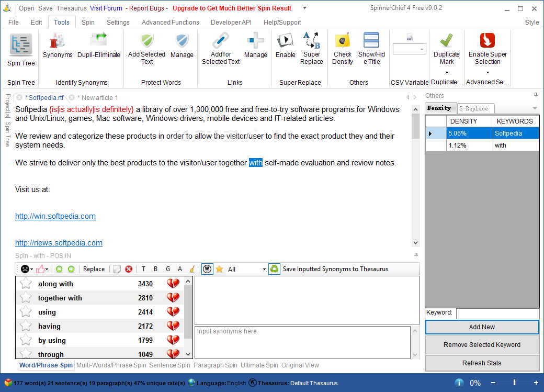Viewport: 544px width, 392px height.
Task: Click Check Density icon
Action: point(343,41)
